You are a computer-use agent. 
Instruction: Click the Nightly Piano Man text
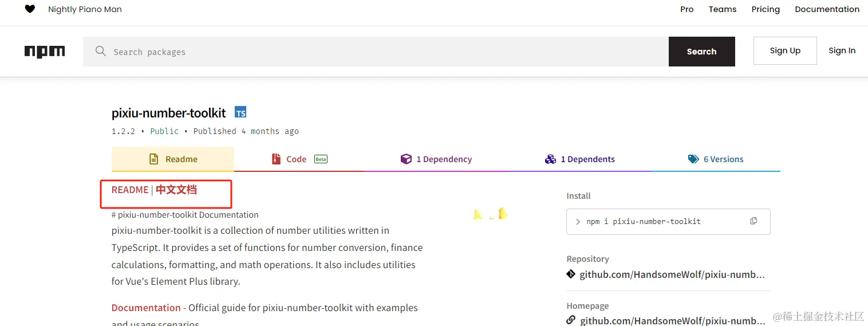pyautogui.click(x=85, y=9)
